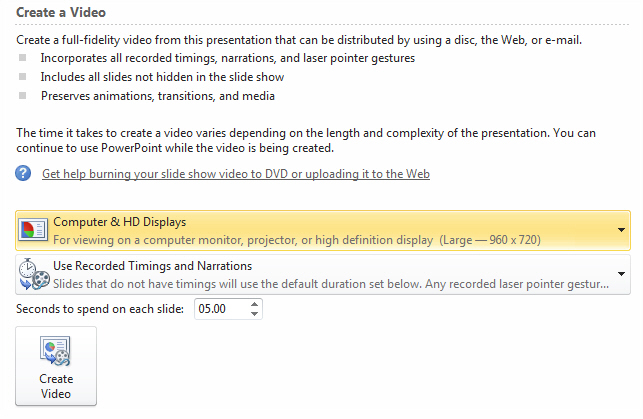Click the icon inside the Create Video button
643x419 pixels.
[x=55, y=351]
